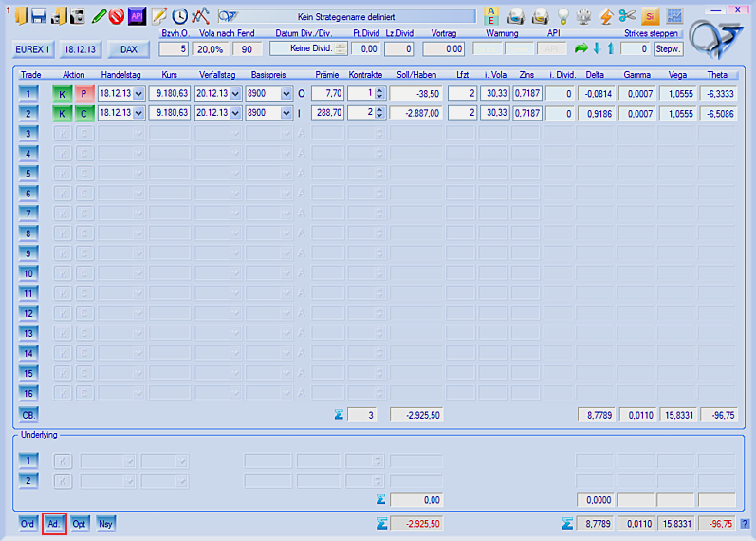Click the A/E letters icon
The height and width of the screenshot is (541, 756).
[491, 16]
